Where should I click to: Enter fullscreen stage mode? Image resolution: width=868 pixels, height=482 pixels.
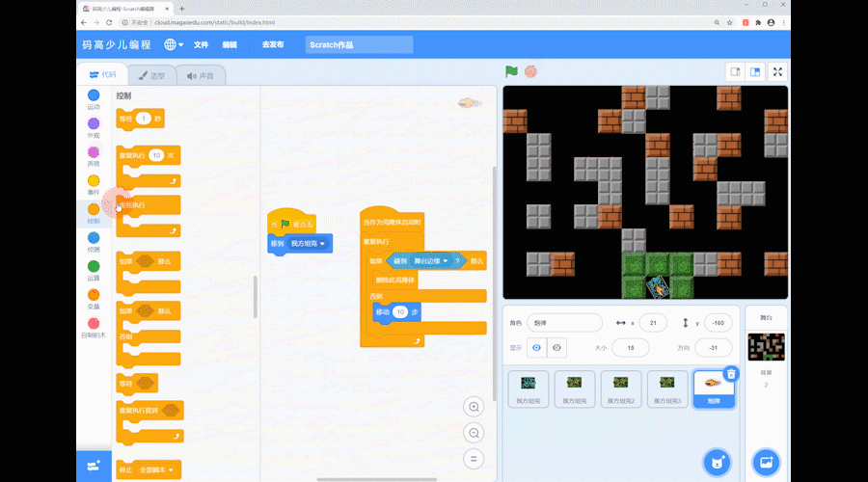(x=777, y=72)
